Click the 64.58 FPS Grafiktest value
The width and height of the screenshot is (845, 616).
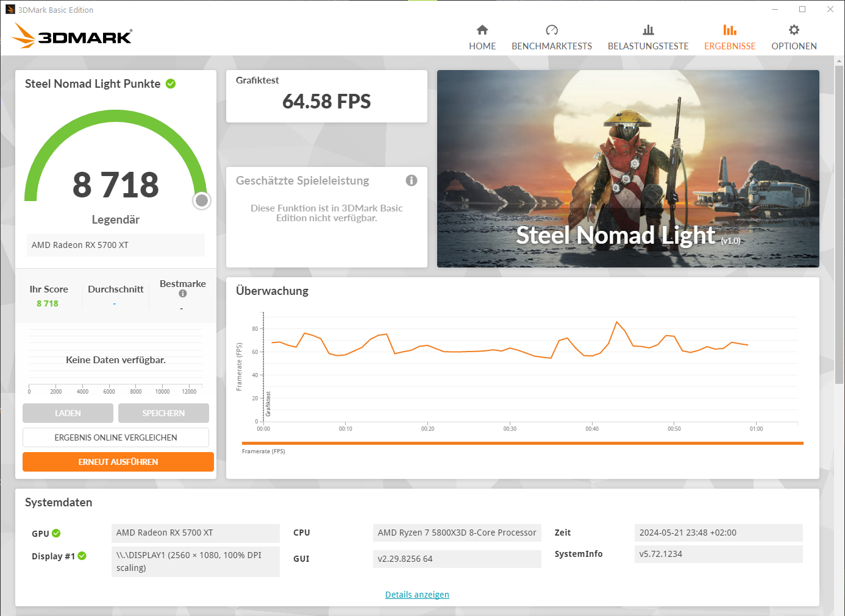(326, 101)
